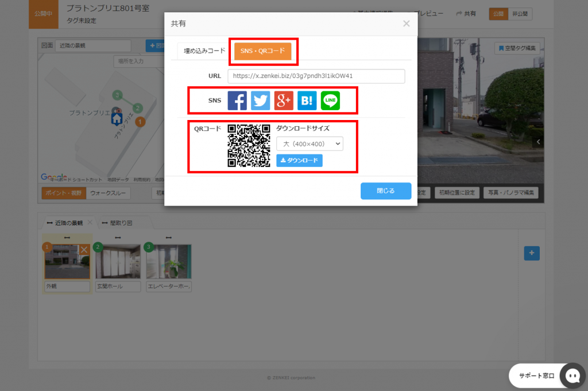
Task: Select map point marker 3
Action: tap(117, 95)
